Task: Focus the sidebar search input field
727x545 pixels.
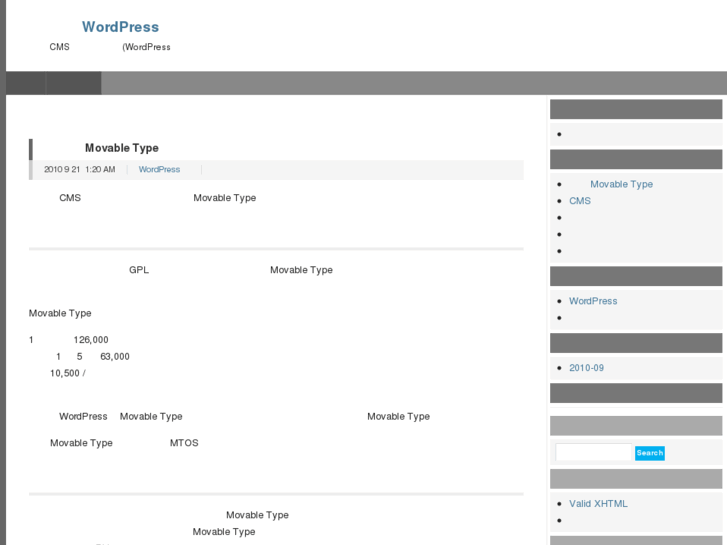Action: pos(593,452)
